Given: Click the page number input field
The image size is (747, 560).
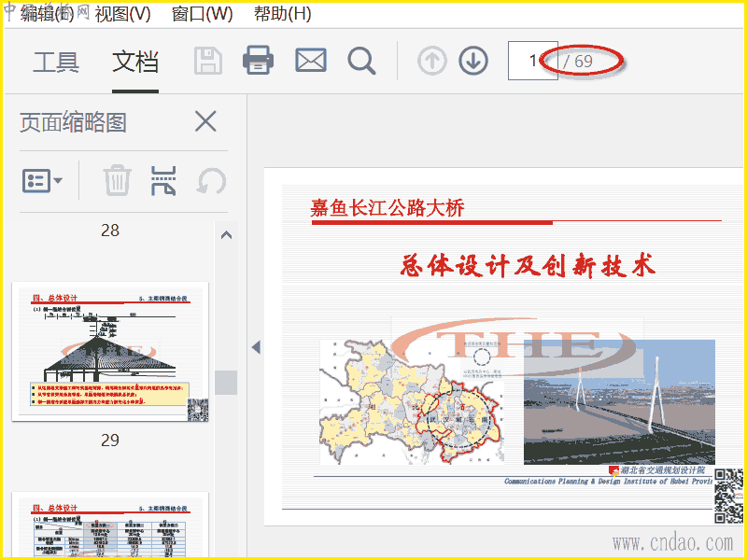Looking at the screenshot, I should click(532, 61).
